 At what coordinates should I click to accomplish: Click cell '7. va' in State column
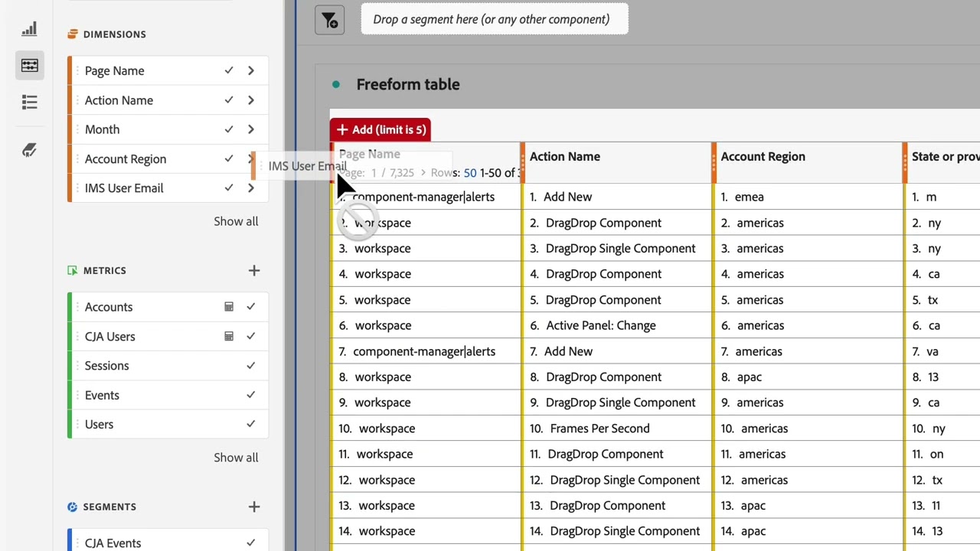pos(942,351)
